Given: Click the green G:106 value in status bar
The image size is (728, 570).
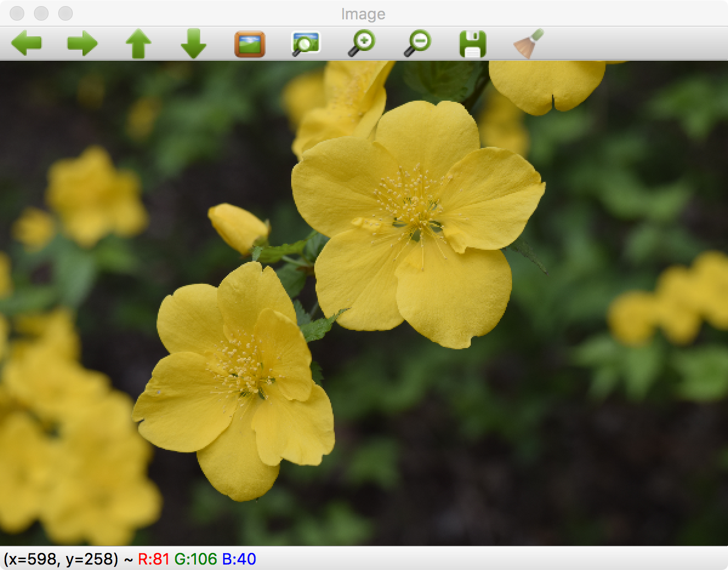Looking at the screenshot, I should (x=195, y=558).
